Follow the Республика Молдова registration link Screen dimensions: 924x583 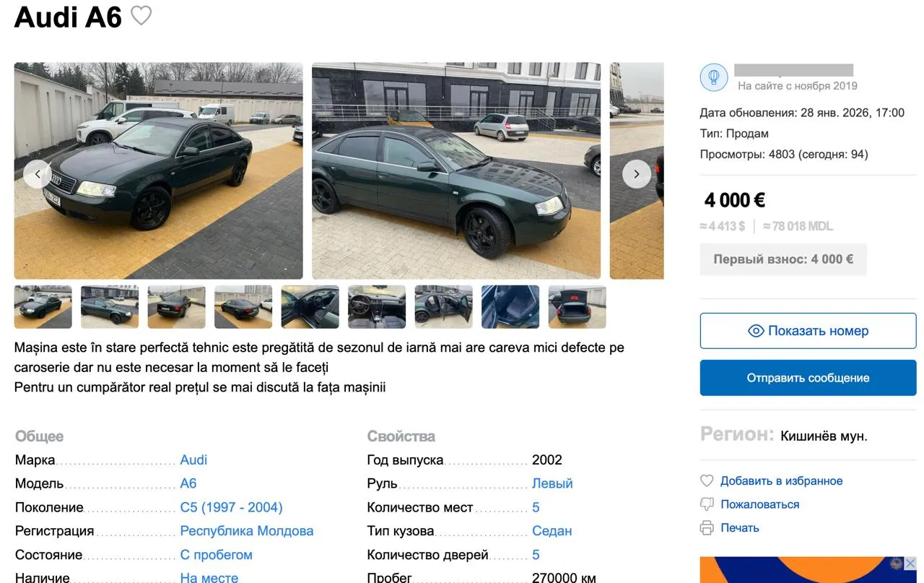click(x=247, y=531)
